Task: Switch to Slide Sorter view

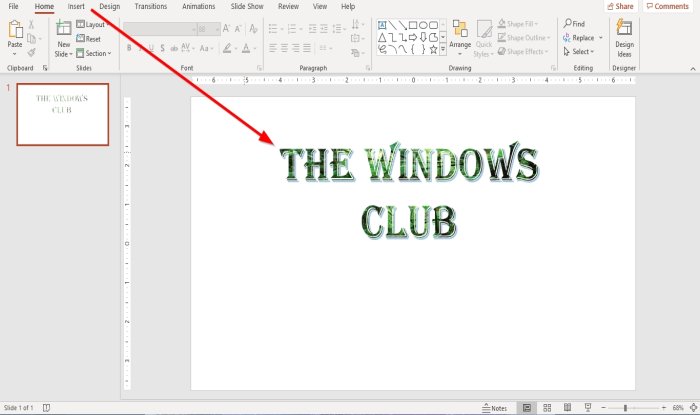Action: click(x=547, y=408)
